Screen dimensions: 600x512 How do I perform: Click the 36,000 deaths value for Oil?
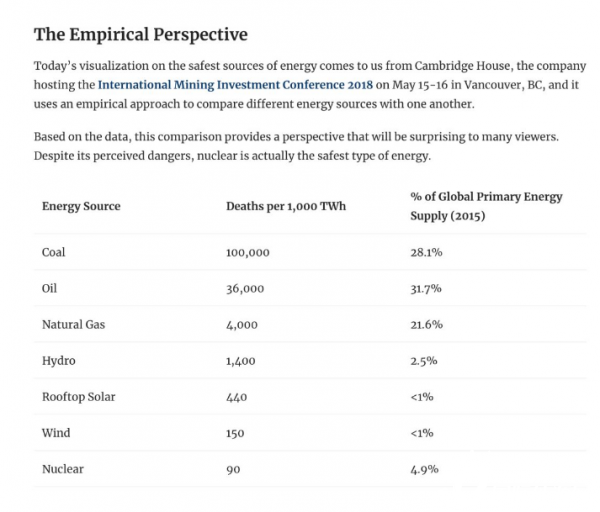[245, 288]
